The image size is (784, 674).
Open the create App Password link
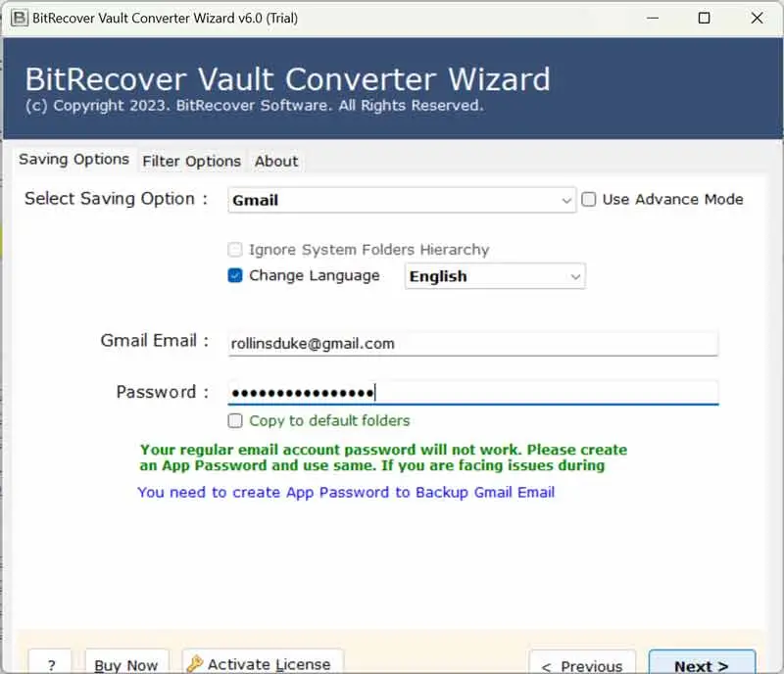click(x=346, y=492)
